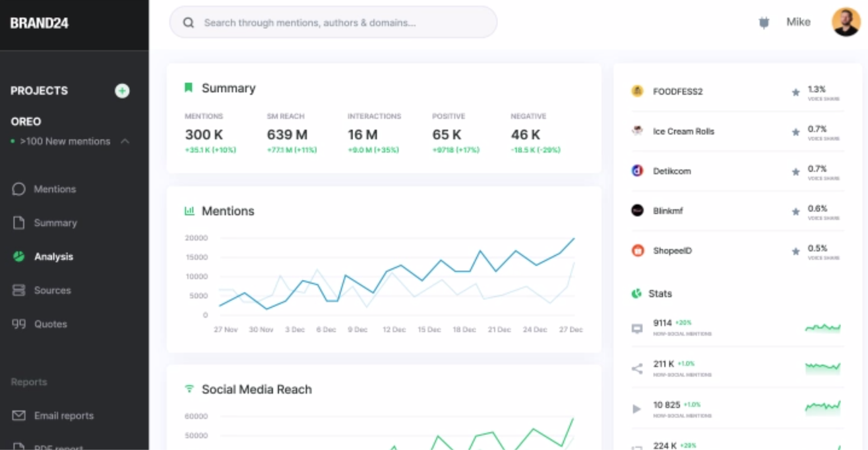Click the BRAND24 logo
The height and width of the screenshot is (450, 868).
[x=39, y=23]
